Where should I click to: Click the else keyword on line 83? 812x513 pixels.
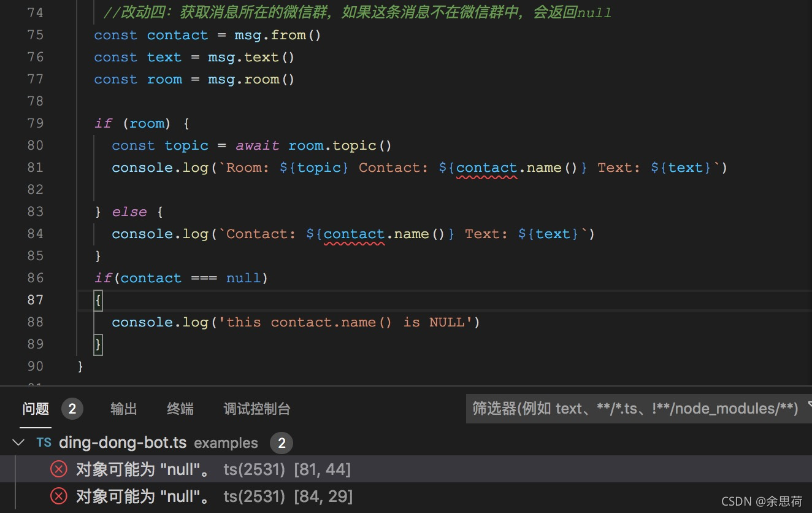tap(129, 212)
